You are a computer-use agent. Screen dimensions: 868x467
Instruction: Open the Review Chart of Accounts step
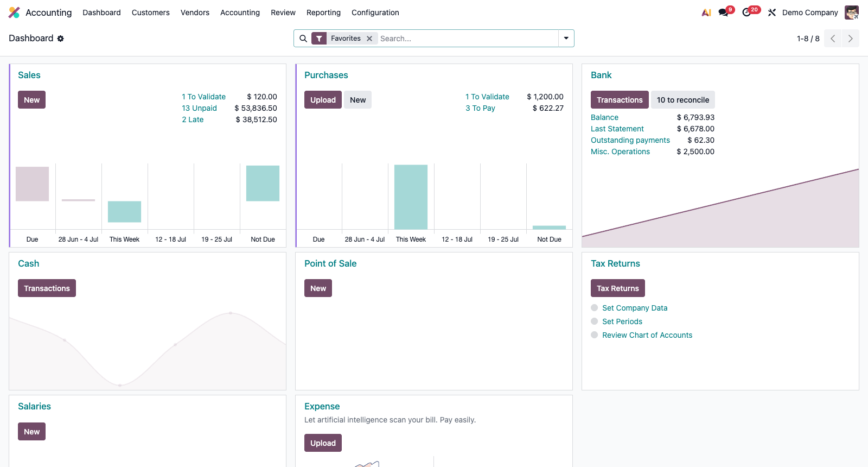[647, 335]
